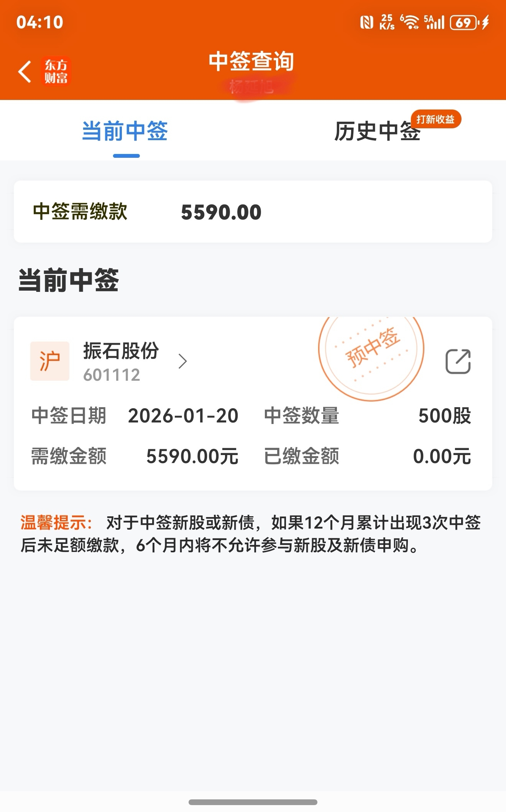Viewport: 506px width, 812px height.
Task: Tap the back arrow icon
Action: (x=25, y=72)
